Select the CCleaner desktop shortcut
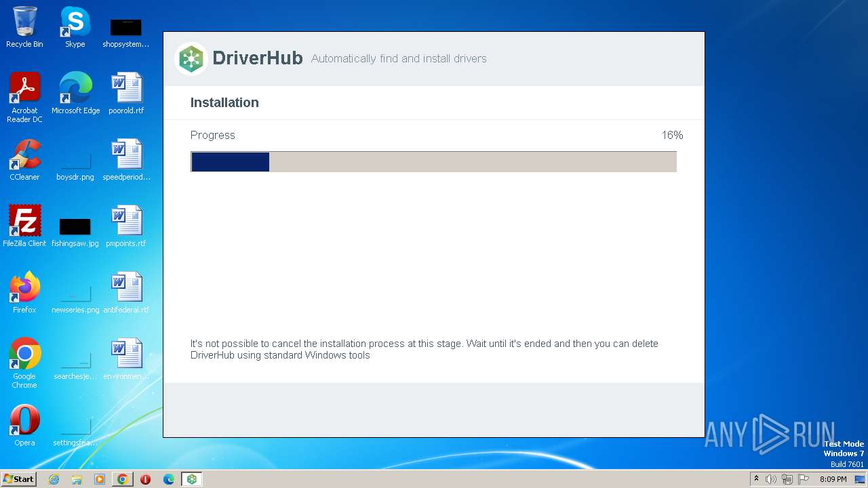 24,159
